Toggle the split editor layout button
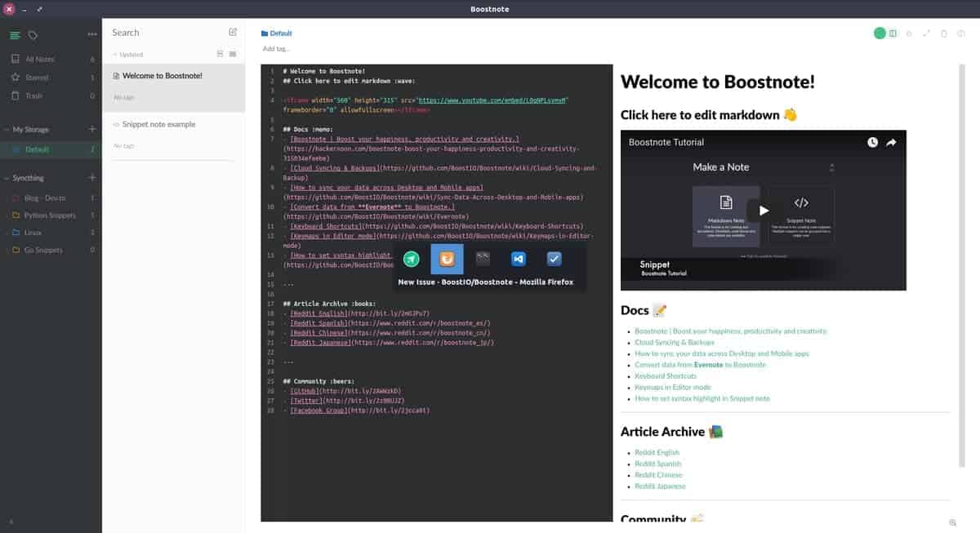 click(x=893, y=33)
